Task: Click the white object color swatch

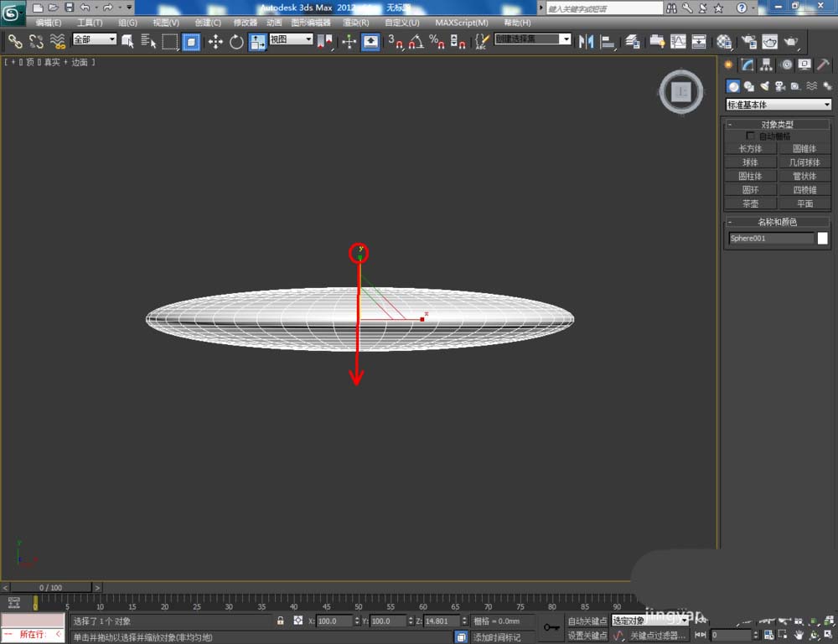Action: [823, 239]
